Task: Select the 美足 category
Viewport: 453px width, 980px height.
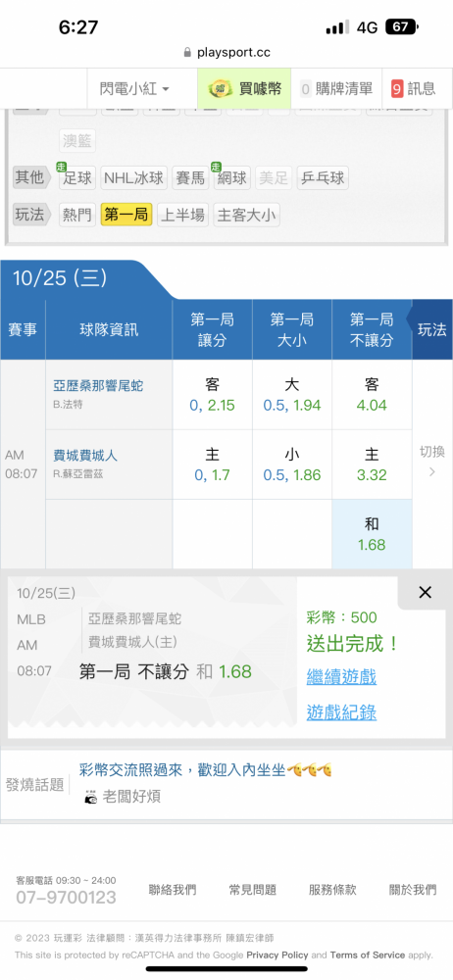Action: (x=274, y=178)
